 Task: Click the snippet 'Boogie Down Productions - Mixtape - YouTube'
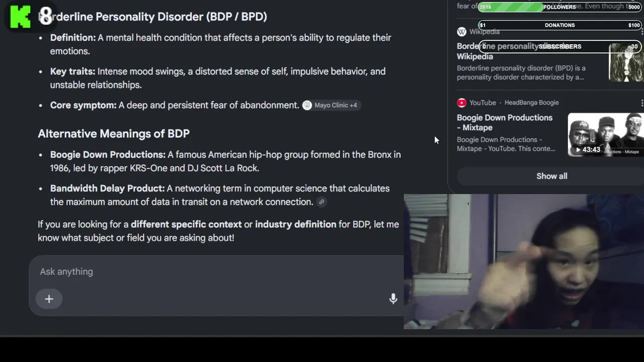click(506, 144)
